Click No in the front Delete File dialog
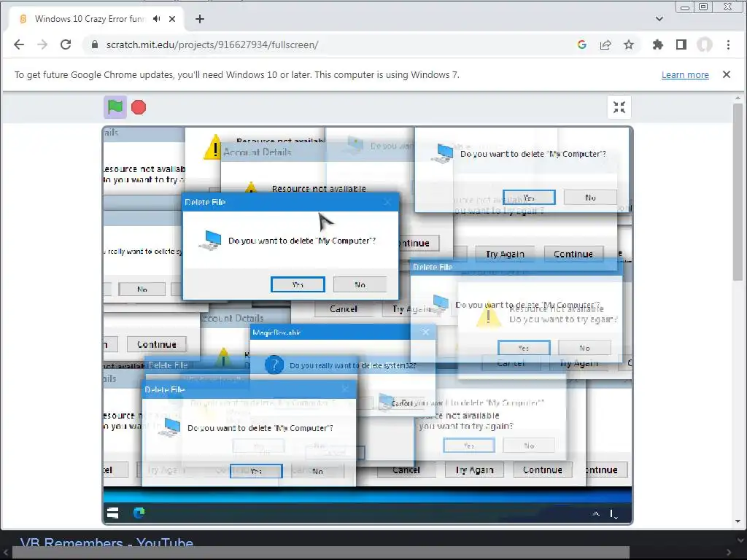This screenshot has width=747, height=560. coord(360,284)
